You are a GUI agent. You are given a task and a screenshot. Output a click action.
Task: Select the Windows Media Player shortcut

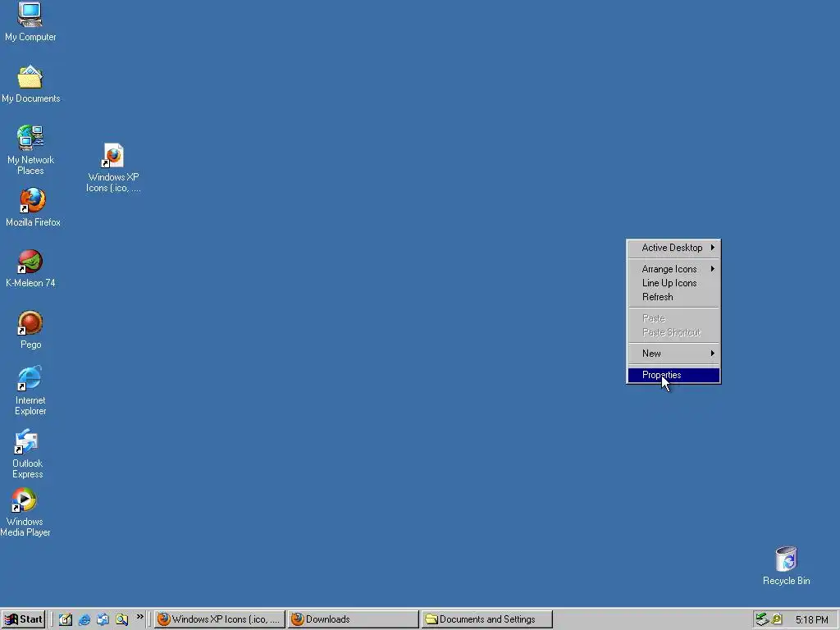point(25,512)
